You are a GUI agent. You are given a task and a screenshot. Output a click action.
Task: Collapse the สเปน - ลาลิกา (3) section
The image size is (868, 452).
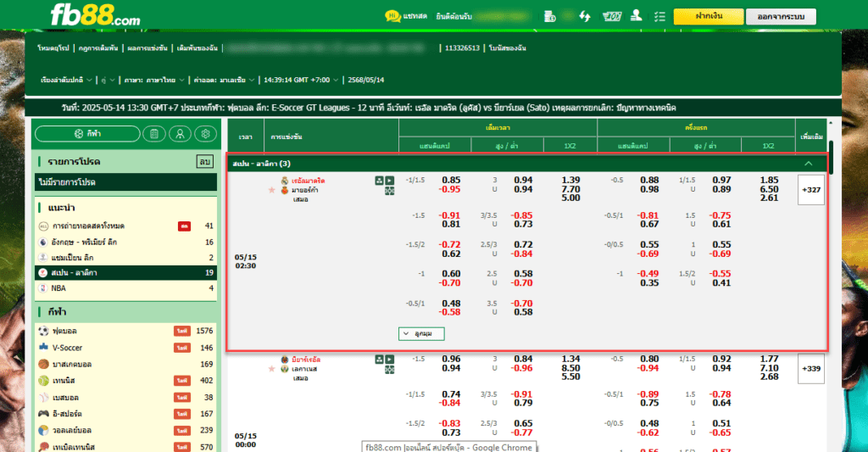[x=808, y=164]
